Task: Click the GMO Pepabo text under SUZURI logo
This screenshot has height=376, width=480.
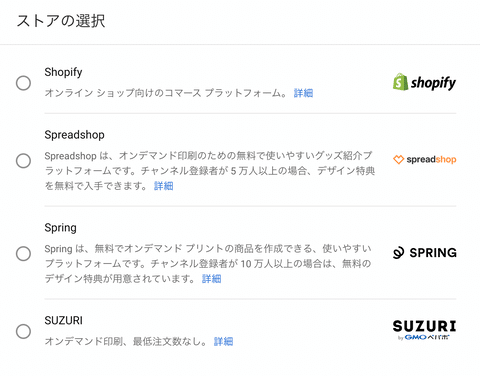Action: (424, 337)
